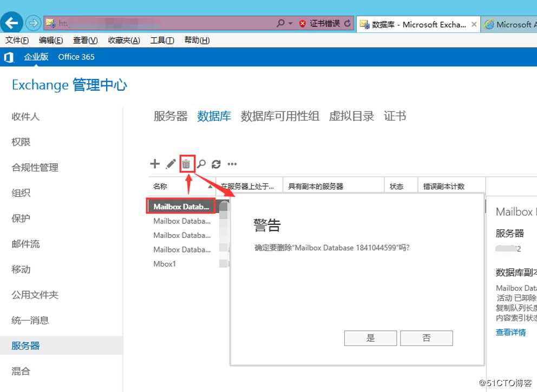Viewport: 537px width, 392px height.
Task: Click 否 to cancel deletion
Action: [x=427, y=338]
